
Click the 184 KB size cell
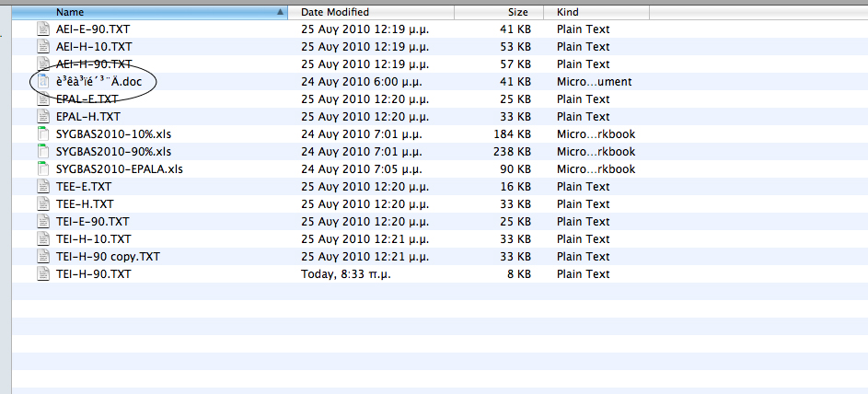pos(512,134)
